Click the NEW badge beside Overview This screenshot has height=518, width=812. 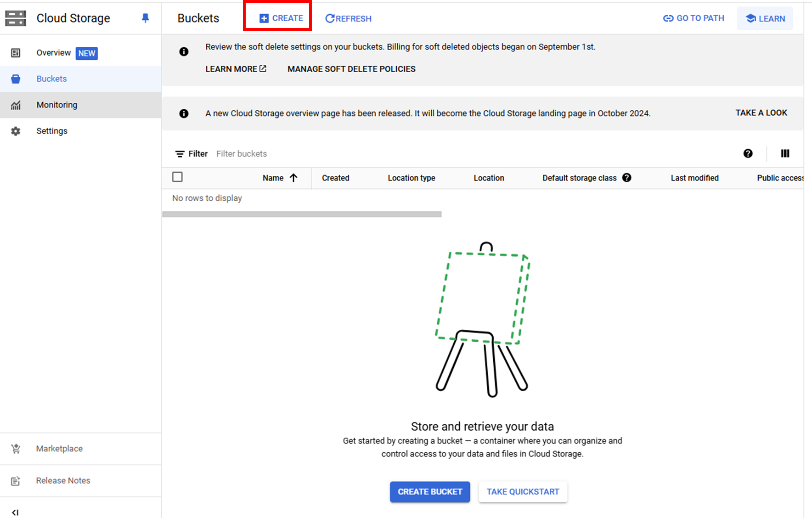tap(87, 53)
